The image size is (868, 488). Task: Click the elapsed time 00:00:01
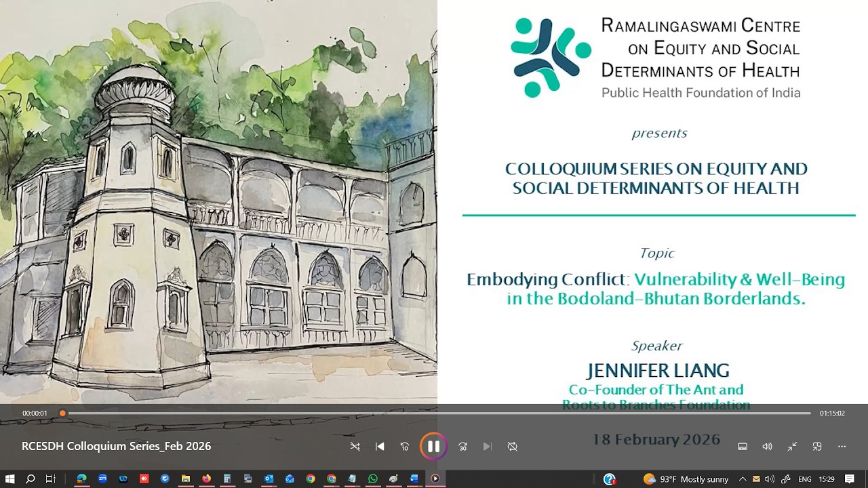point(35,413)
